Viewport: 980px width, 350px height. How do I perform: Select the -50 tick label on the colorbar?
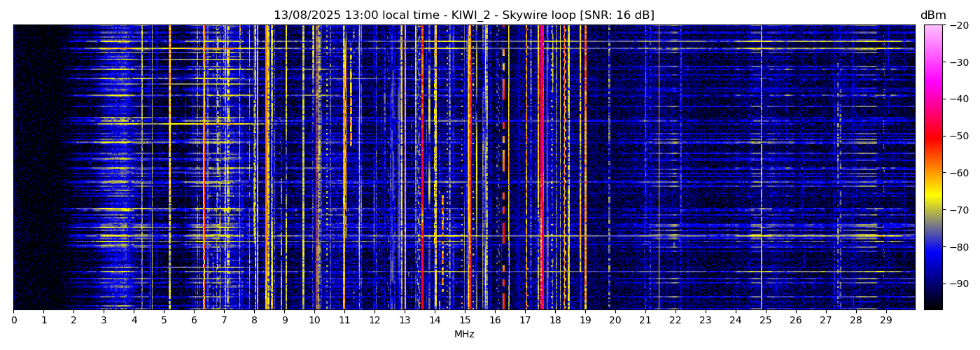coord(958,136)
